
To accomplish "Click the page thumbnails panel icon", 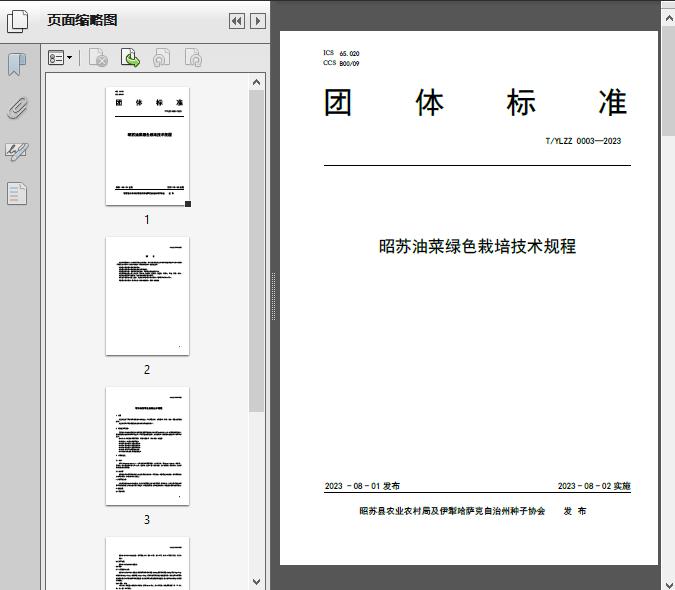I will pyautogui.click(x=17, y=21).
